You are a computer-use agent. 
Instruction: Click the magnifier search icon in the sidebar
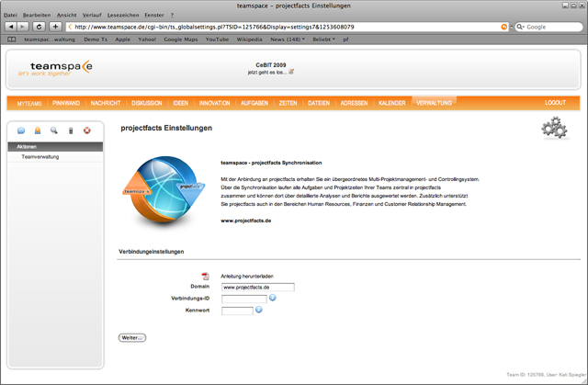54,130
